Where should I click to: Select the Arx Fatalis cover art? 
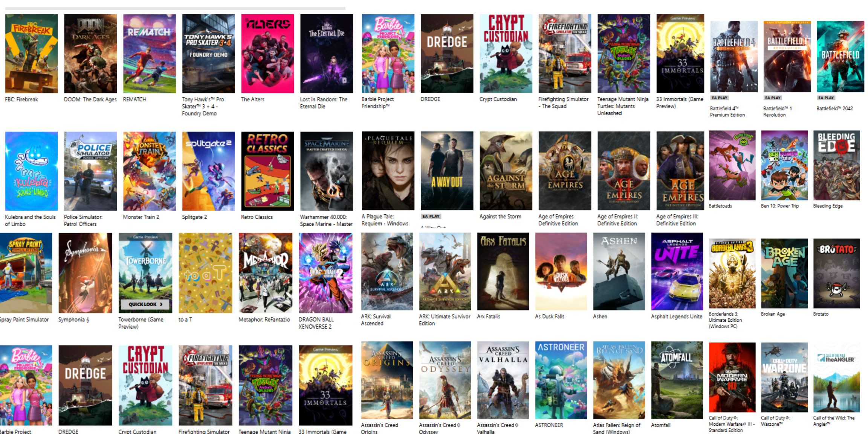point(503,272)
